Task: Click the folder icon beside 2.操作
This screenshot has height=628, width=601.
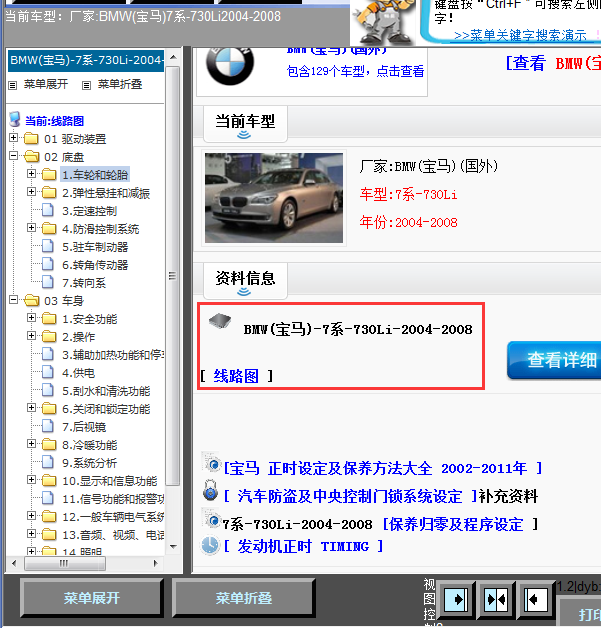Action: click(49, 337)
